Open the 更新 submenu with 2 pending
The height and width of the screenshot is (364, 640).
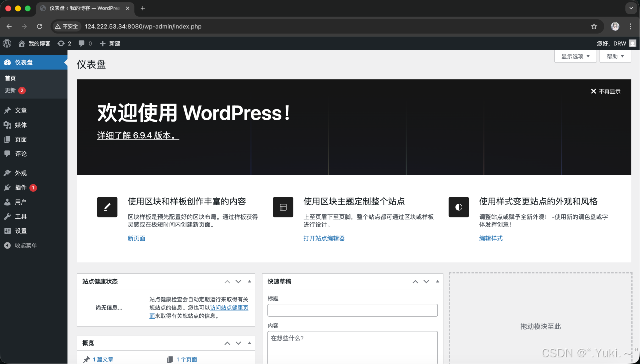pyautogui.click(x=15, y=90)
